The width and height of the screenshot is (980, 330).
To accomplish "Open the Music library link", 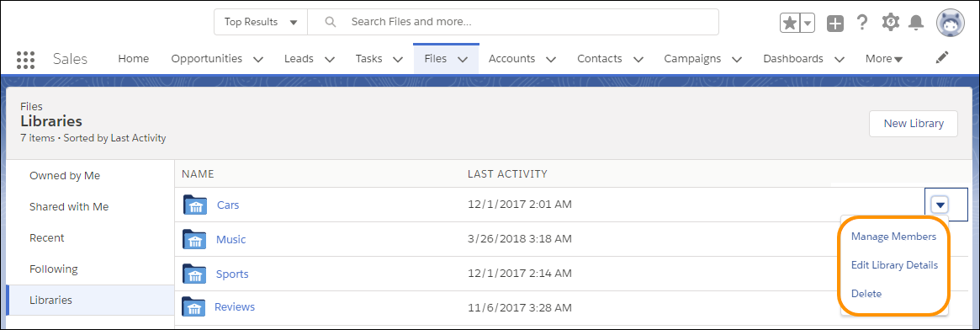I will 230,239.
